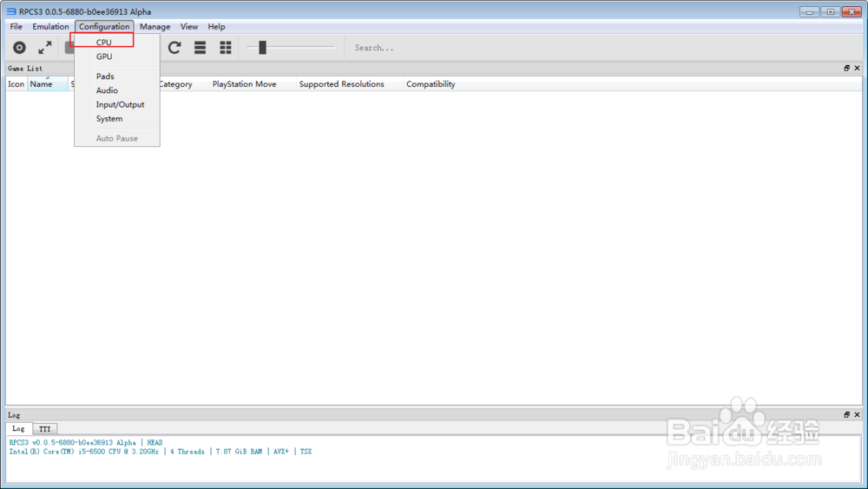Toggle fullscreen with the arrows icon
The height and width of the screenshot is (489, 868).
point(45,48)
